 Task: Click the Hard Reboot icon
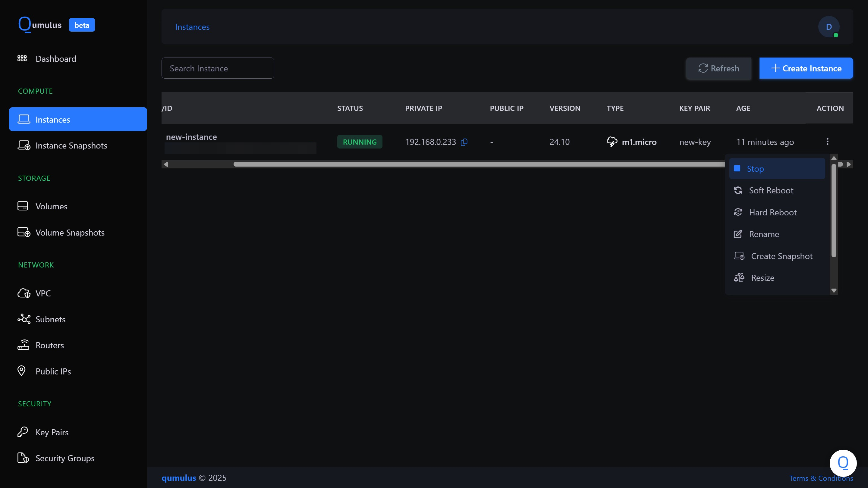(x=738, y=212)
